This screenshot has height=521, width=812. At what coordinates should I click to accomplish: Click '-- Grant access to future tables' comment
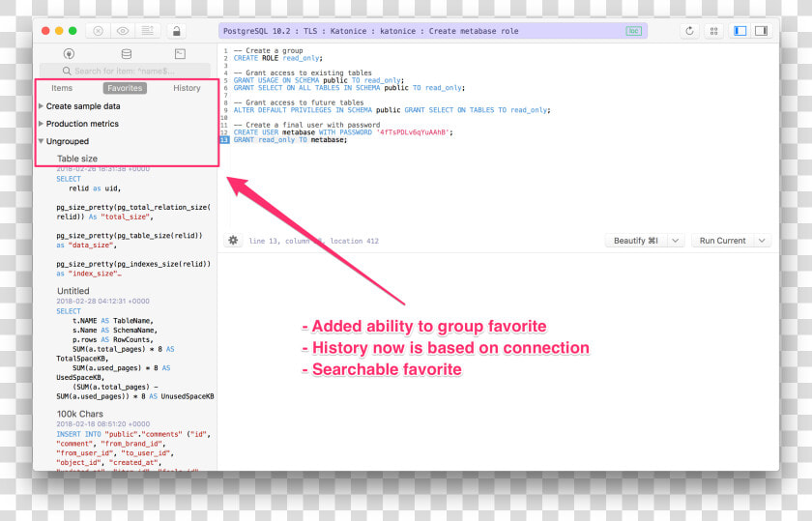tap(299, 102)
